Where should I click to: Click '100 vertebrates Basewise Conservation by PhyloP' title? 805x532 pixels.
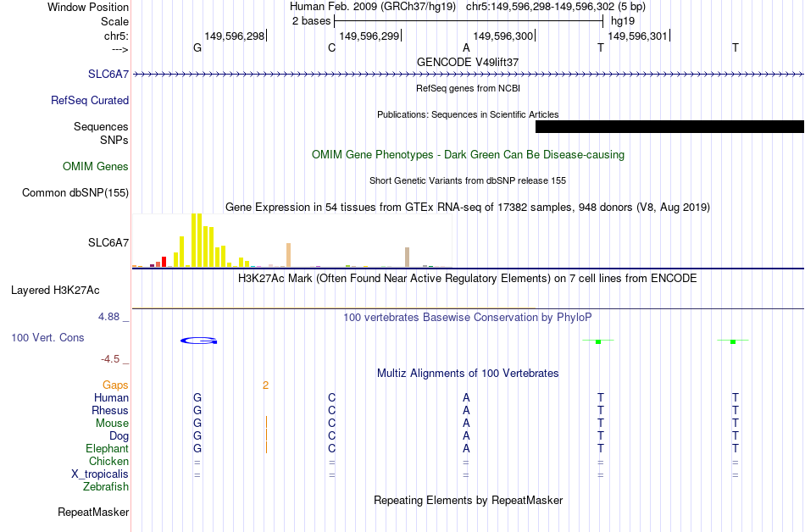(x=468, y=317)
